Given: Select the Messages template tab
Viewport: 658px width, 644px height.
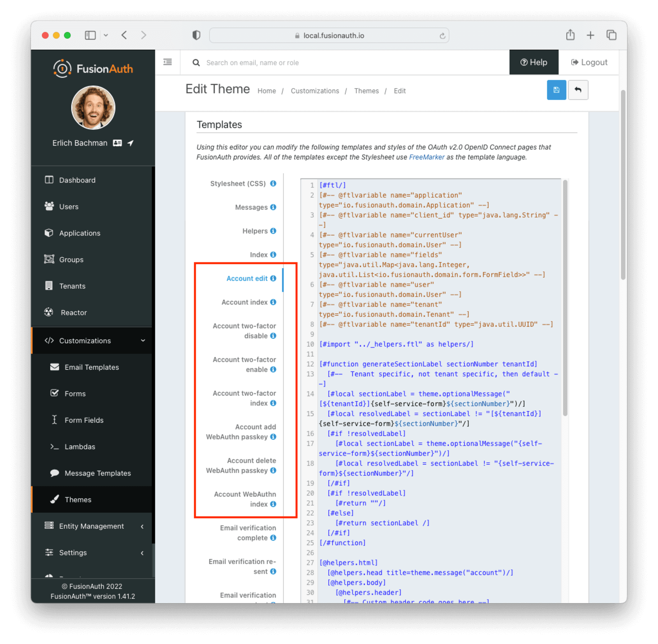Looking at the screenshot, I should pos(251,207).
